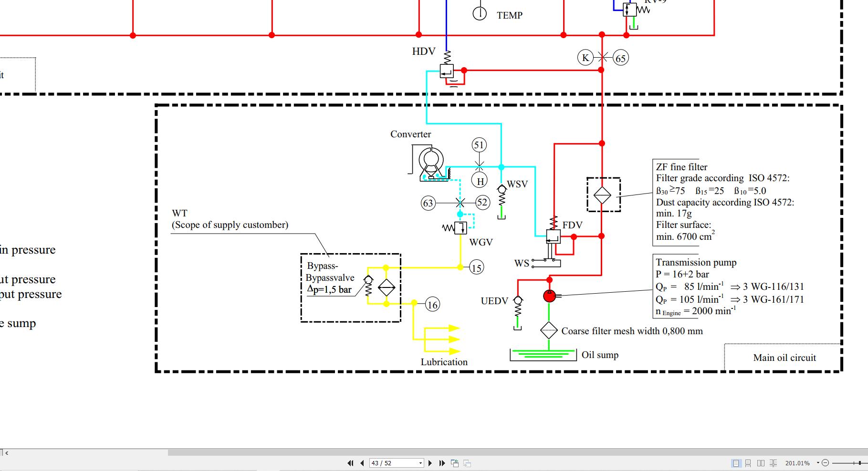Click the zoom out minus button
The width and height of the screenshot is (868, 471).
click(x=825, y=463)
